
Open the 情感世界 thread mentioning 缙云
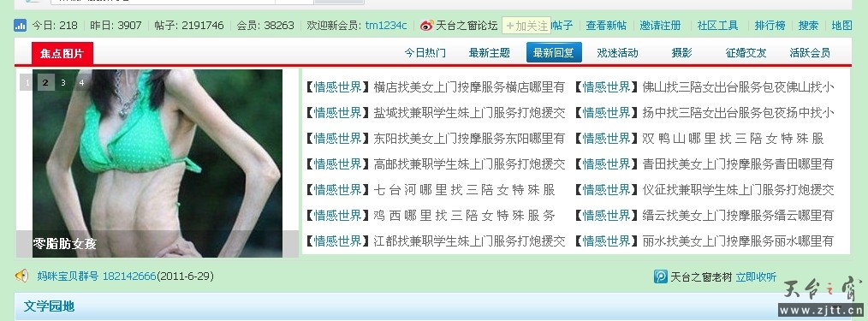(738, 216)
